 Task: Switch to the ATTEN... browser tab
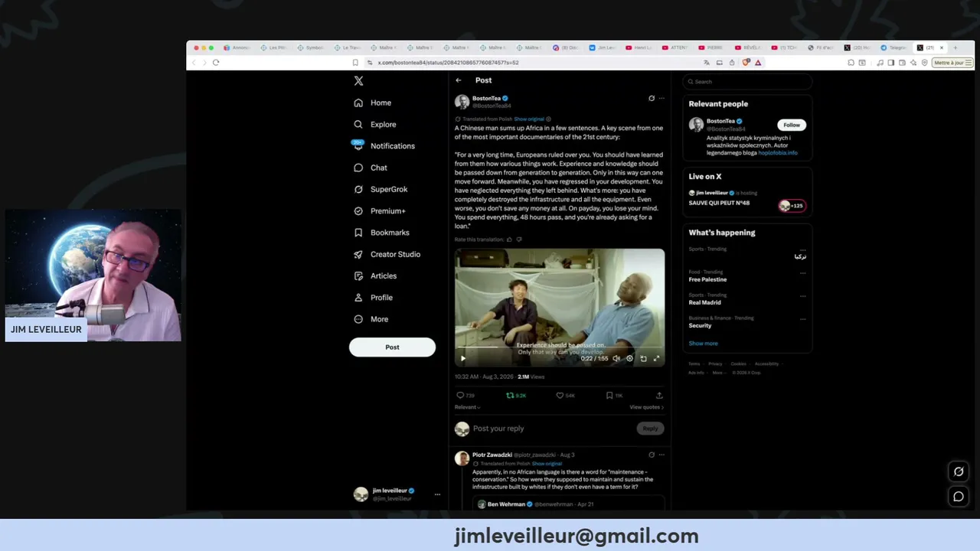click(x=675, y=47)
